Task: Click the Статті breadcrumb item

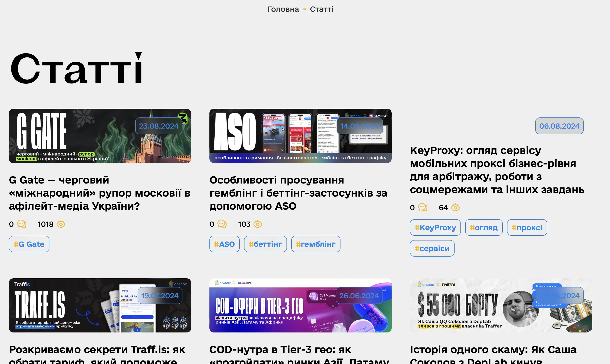Action: pos(322,9)
